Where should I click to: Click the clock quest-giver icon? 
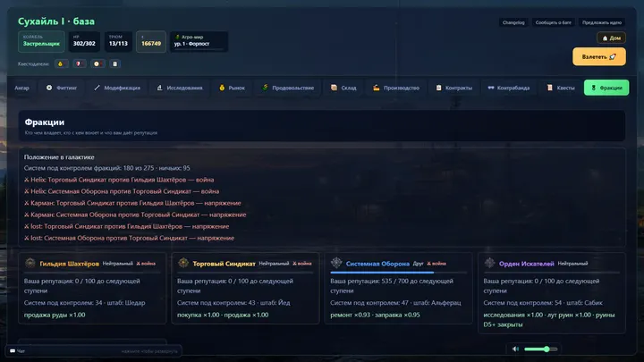coord(97,64)
